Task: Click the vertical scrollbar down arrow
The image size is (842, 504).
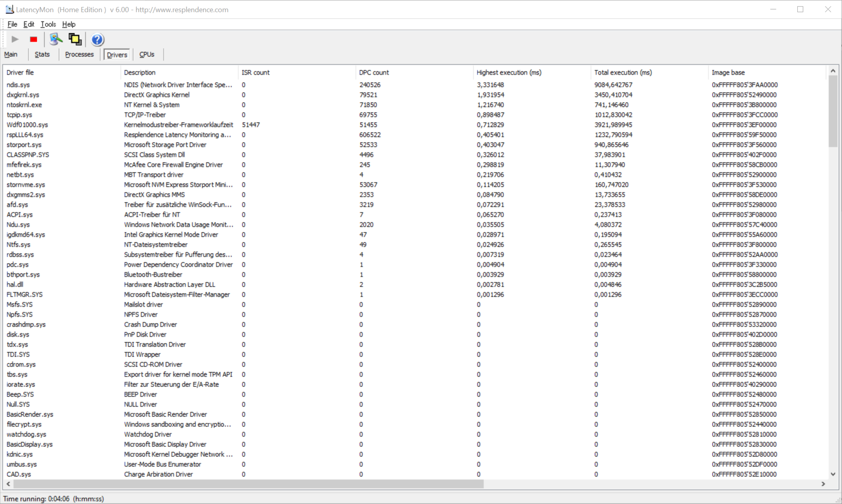Action: tap(833, 474)
